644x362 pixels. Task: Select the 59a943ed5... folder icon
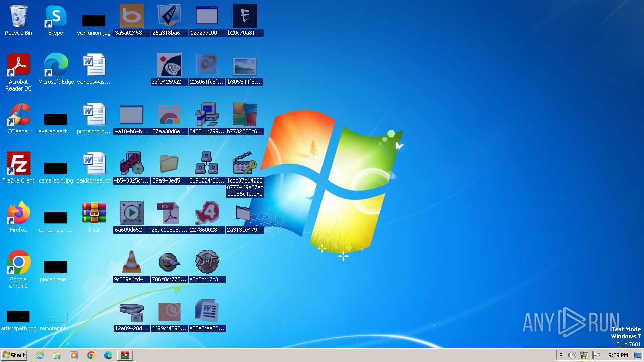pos(170,164)
